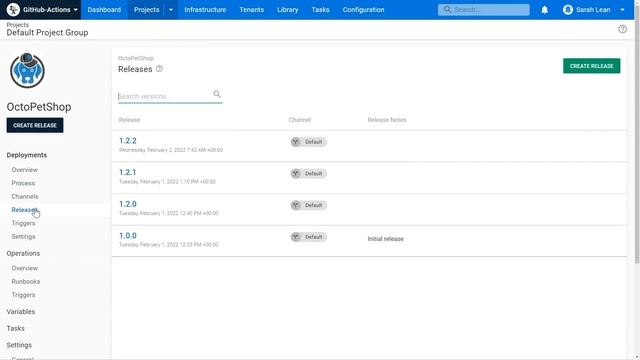The image size is (640, 360).
Task: Open project Variables
Action: click(x=20, y=311)
